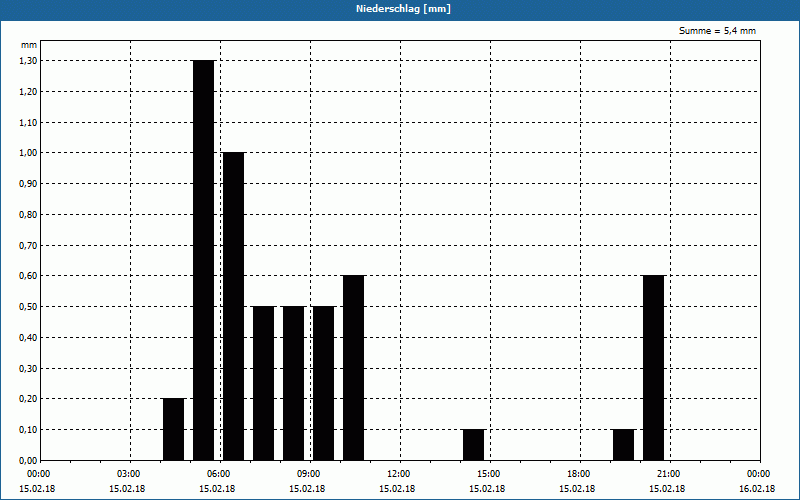Click the Niederschlag [mm] title
The width and height of the screenshot is (800, 500).
[x=403, y=9]
